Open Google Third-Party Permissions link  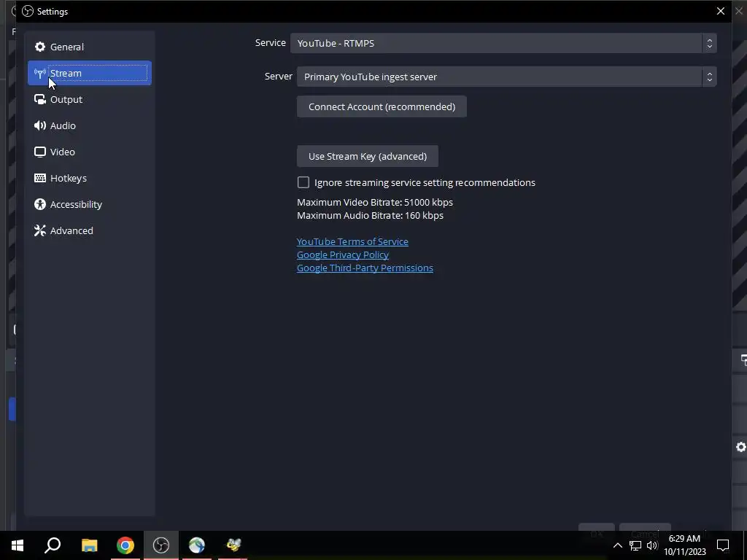coord(365,268)
